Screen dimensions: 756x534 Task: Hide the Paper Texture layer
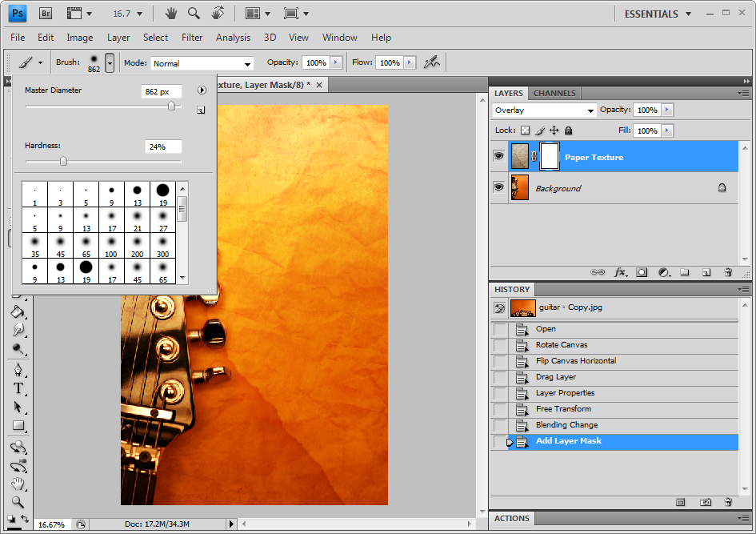(499, 157)
